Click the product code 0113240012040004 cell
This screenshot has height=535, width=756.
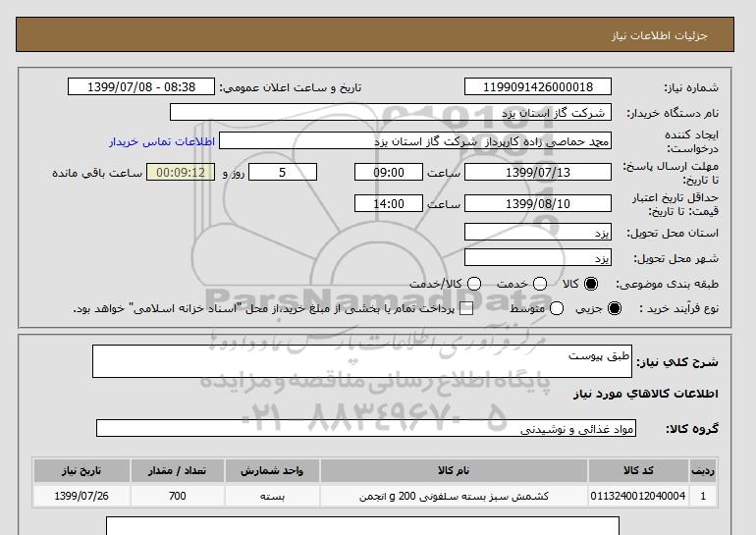click(x=638, y=496)
